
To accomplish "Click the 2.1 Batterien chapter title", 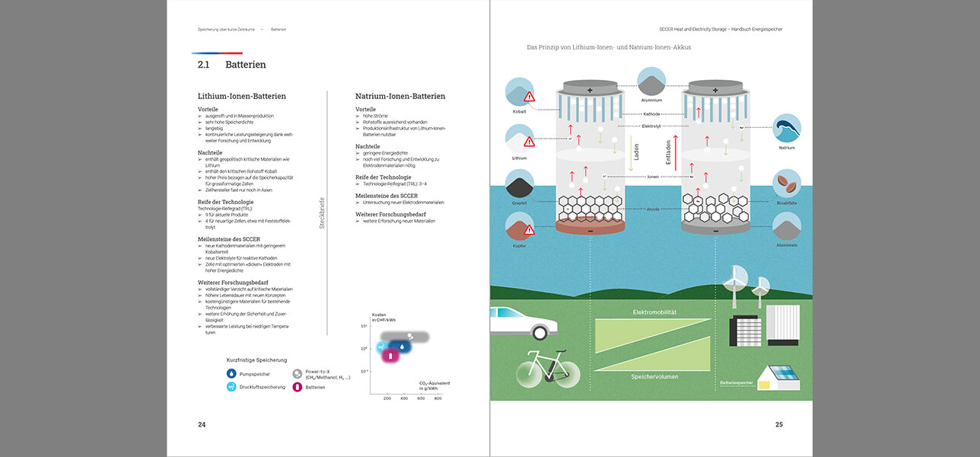I will (x=231, y=66).
